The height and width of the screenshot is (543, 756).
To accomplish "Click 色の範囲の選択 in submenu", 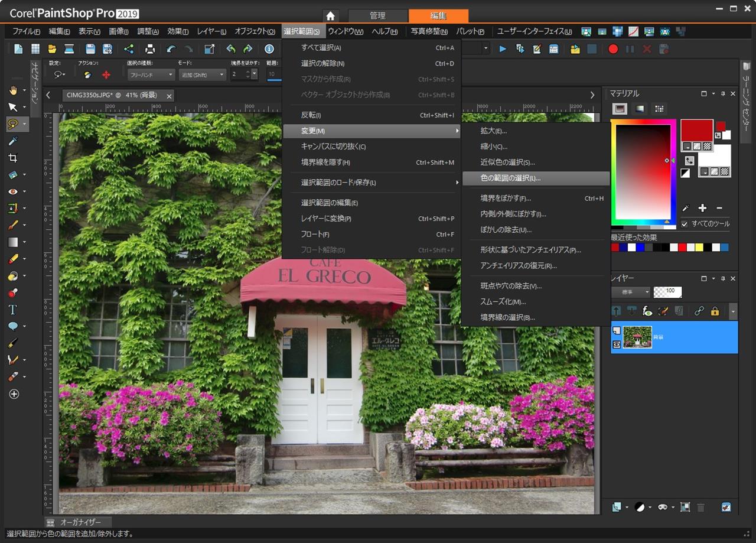I will click(x=536, y=178).
